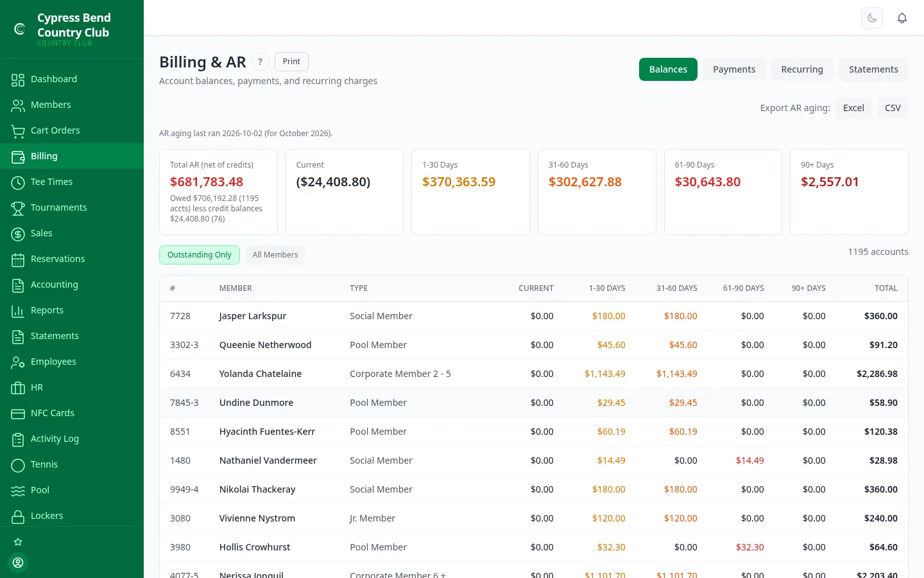Open Tee Times in the sidebar menu
Image resolution: width=924 pixels, height=578 pixels.
[72, 182]
